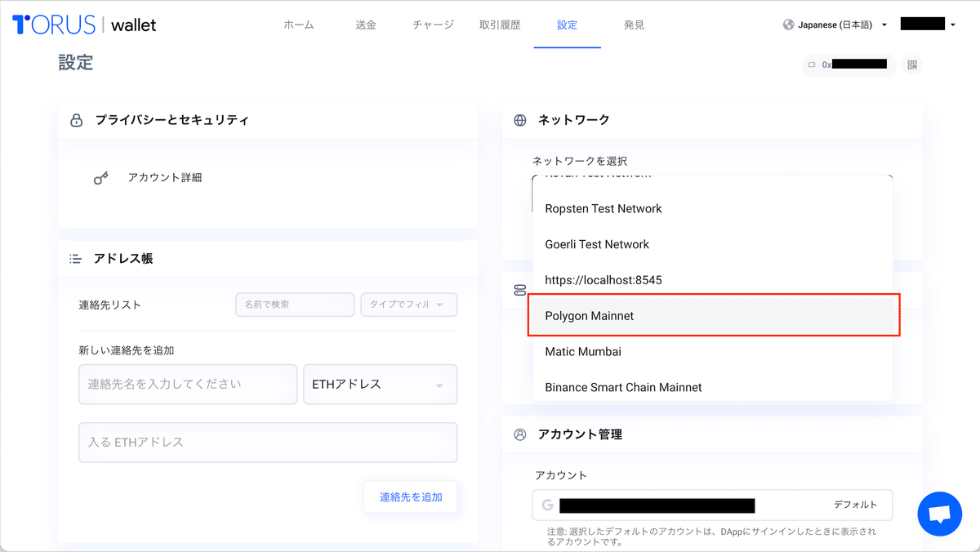Open the 発見 tab
This screenshot has height=552, width=980.
[x=634, y=24]
